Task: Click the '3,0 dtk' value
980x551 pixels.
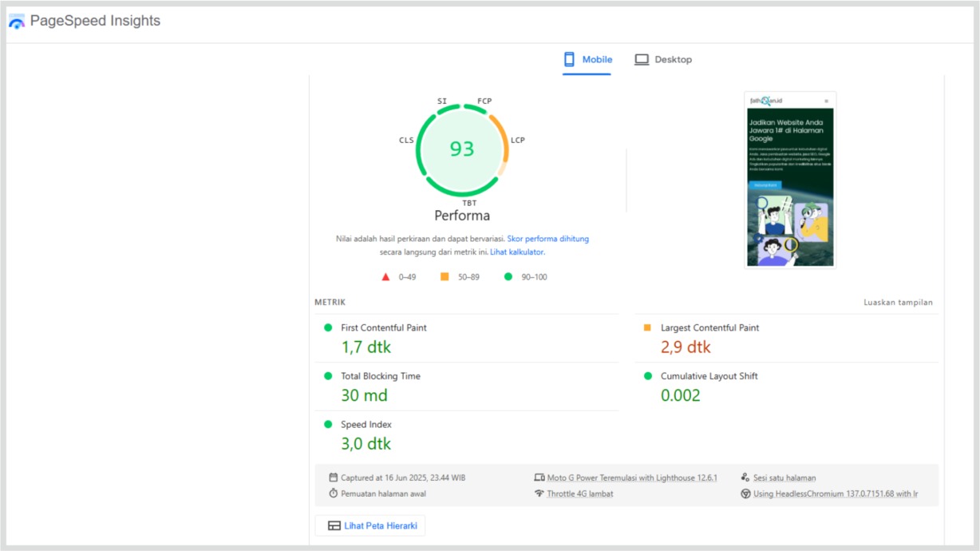Action: [x=366, y=444]
